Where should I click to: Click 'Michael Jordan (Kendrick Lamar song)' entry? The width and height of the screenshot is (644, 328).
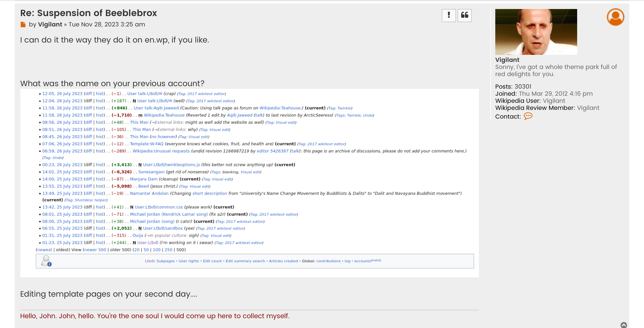click(x=169, y=214)
